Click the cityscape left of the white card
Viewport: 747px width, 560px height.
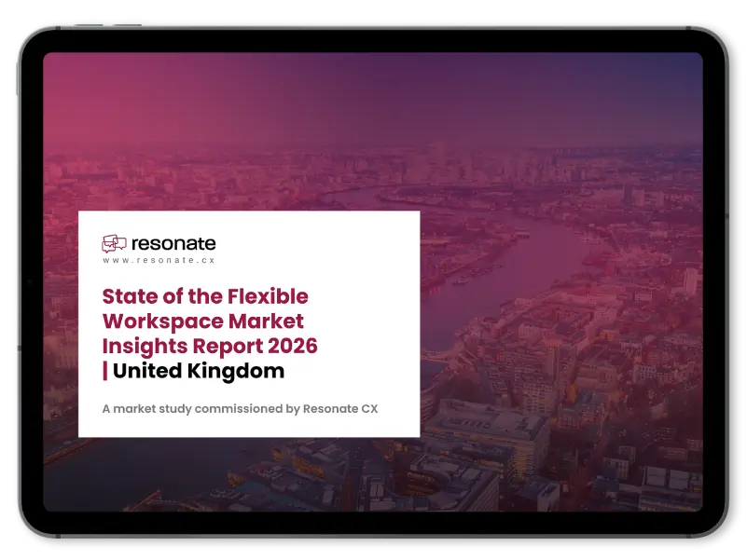point(61,326)
